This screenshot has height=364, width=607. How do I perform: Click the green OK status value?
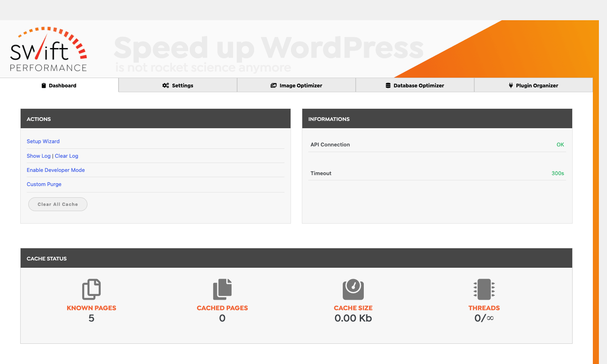560,144
